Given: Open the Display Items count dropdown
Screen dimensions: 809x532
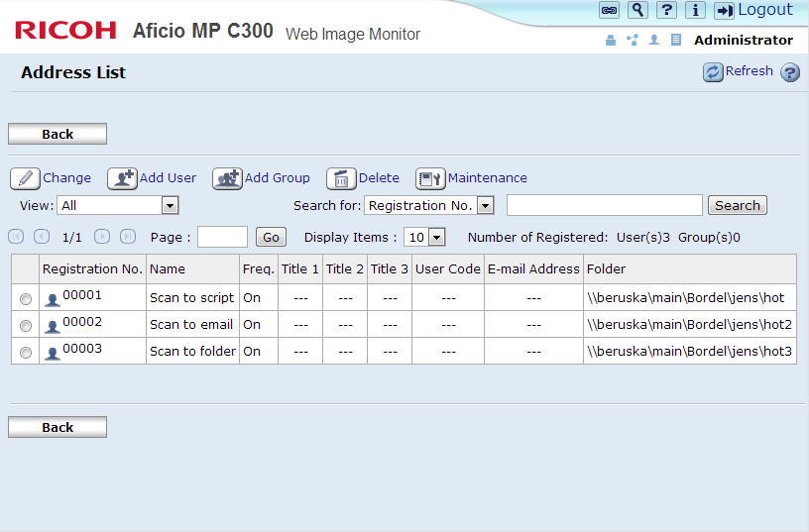Looking at the screenshot, I should (x=425, y=237).
